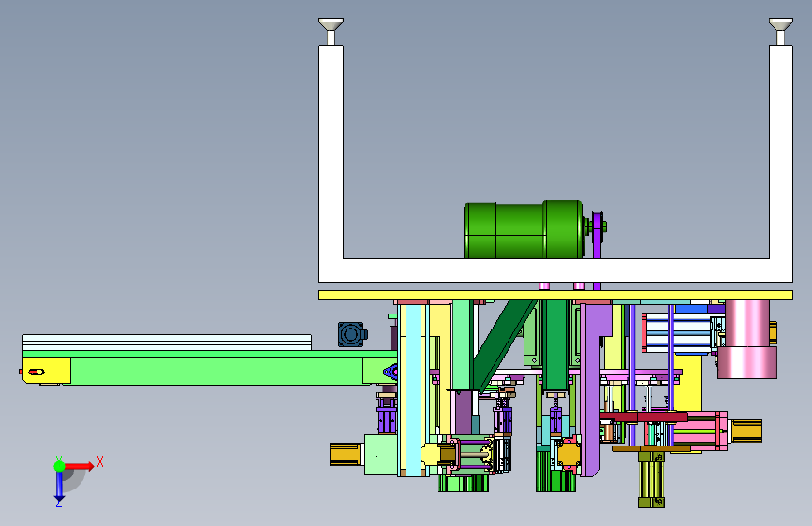Select the pale green gearbox block

pos(381,454)
